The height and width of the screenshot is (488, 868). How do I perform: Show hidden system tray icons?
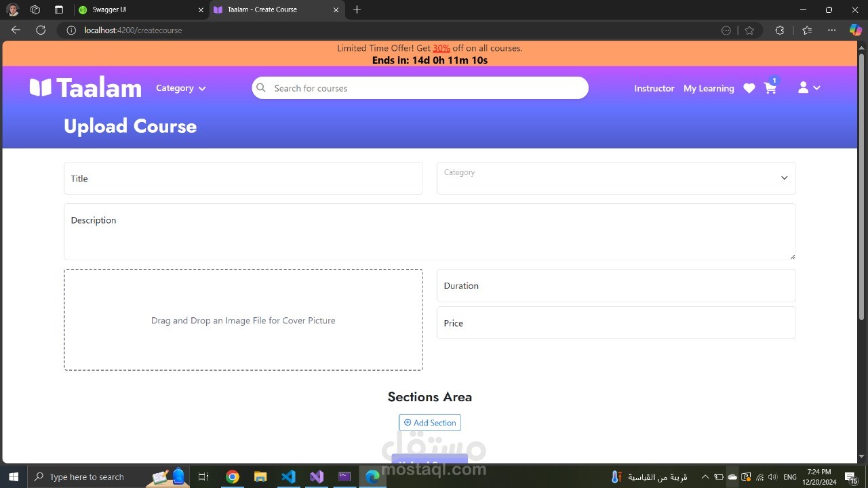(705, 476)
